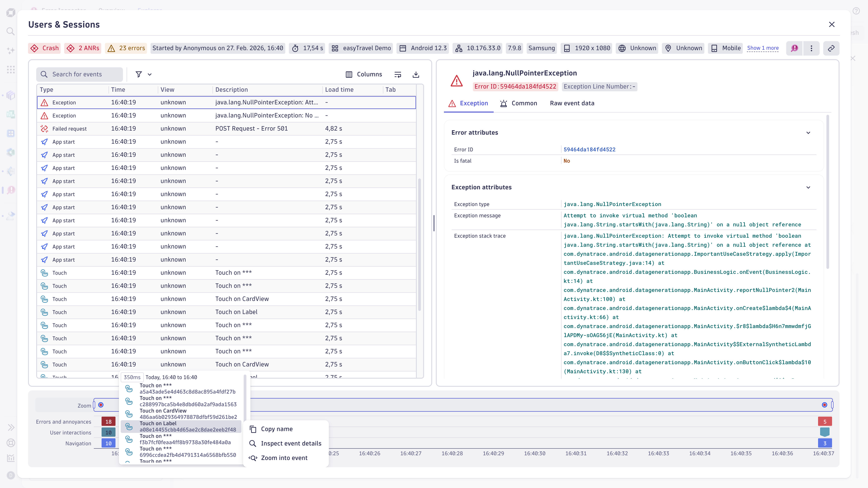Copy the session link icon top right

click(831, 48)
